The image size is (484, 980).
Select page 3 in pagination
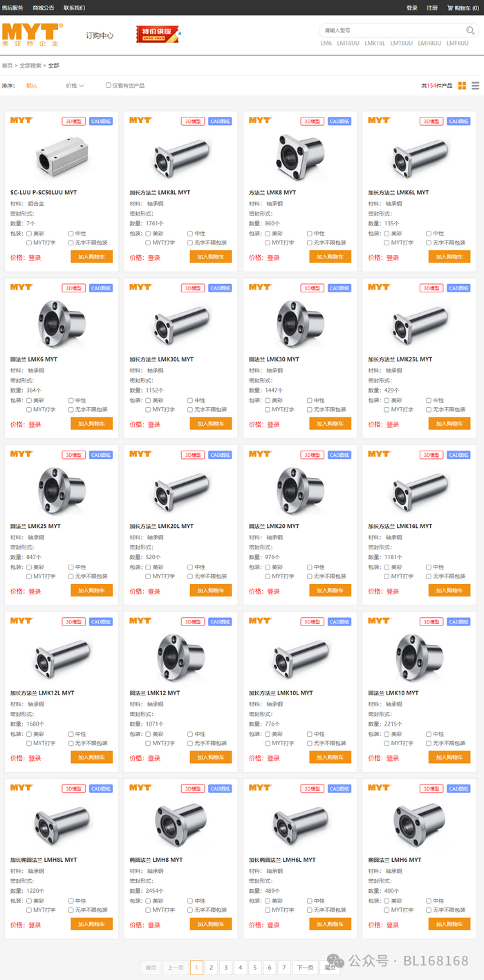[225, 968]
